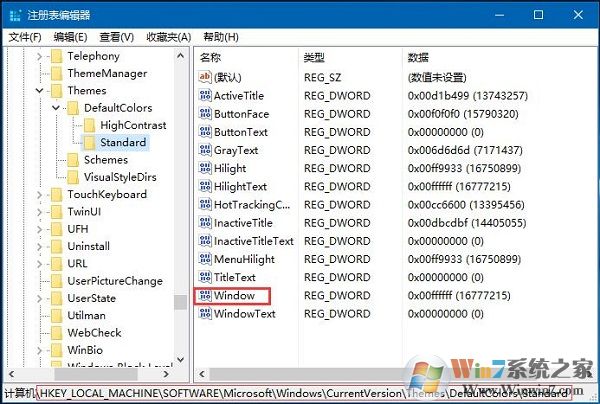This screenshot has height=404, width=600.
Task: Click the TwinUI folder icon
Action: pyautogui.click(x=57, y=212)
